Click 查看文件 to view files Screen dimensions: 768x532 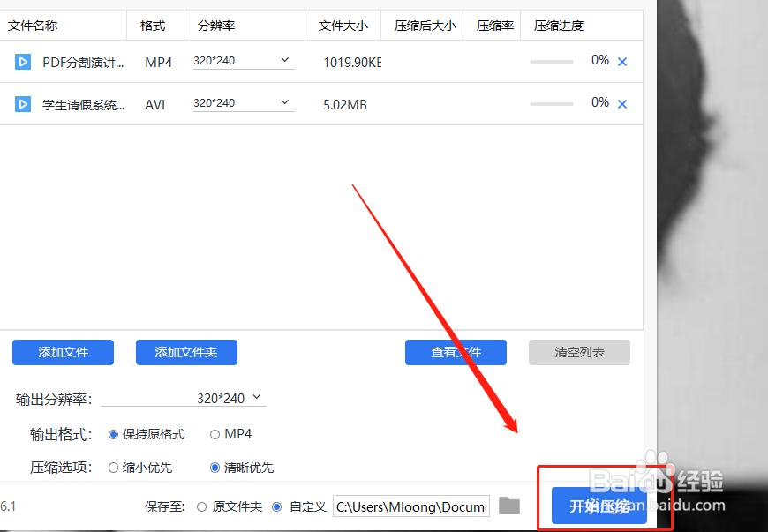click(456, 352)
